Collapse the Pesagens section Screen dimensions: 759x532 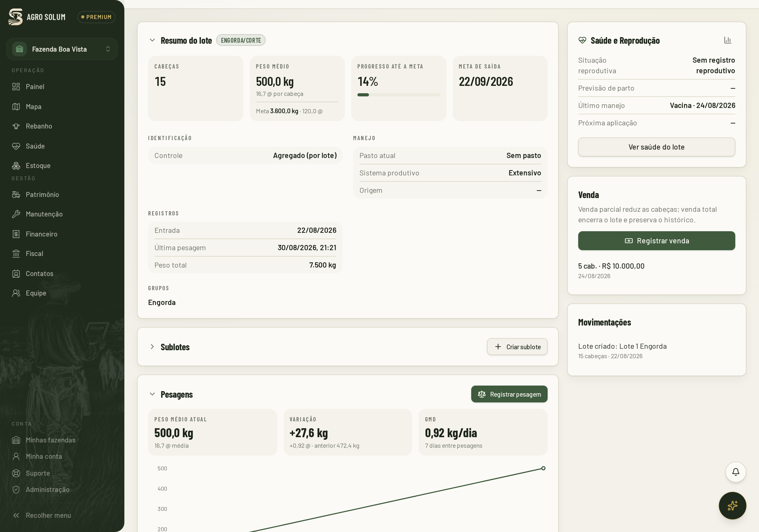152,394
